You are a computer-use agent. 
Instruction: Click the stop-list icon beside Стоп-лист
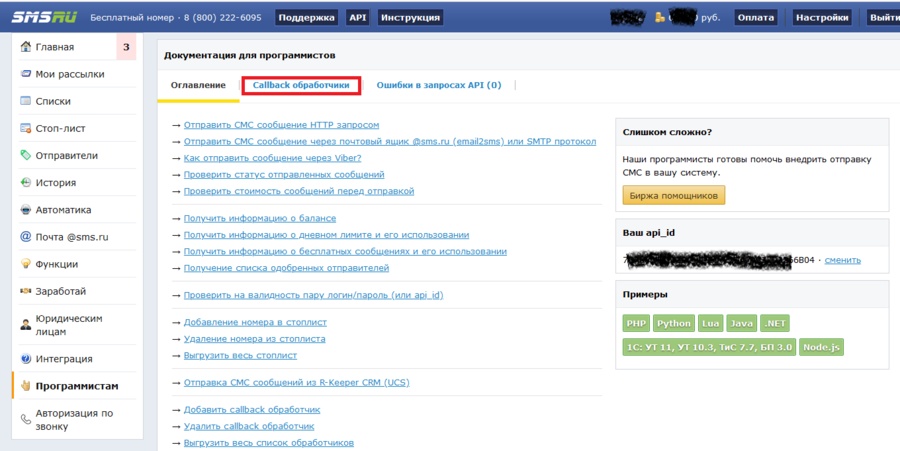click(25, 129)
